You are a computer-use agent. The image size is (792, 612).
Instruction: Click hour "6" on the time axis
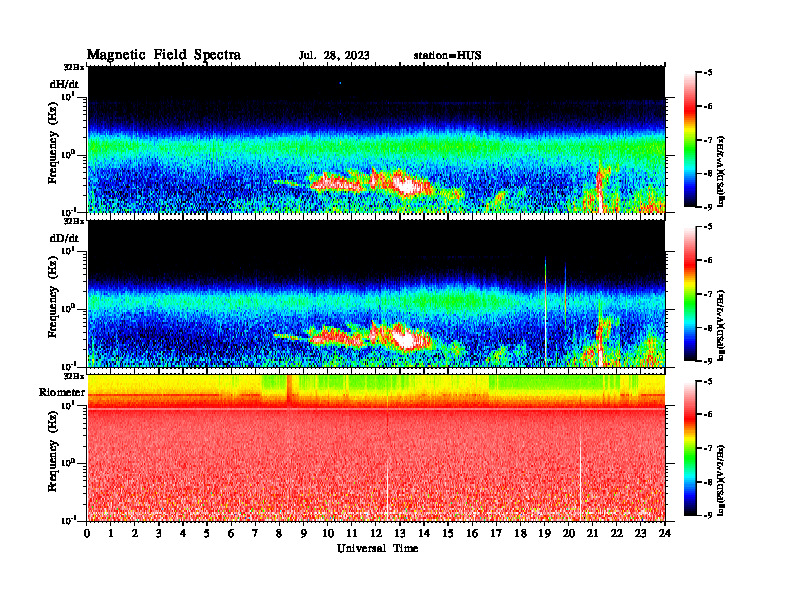pos(231,534)
